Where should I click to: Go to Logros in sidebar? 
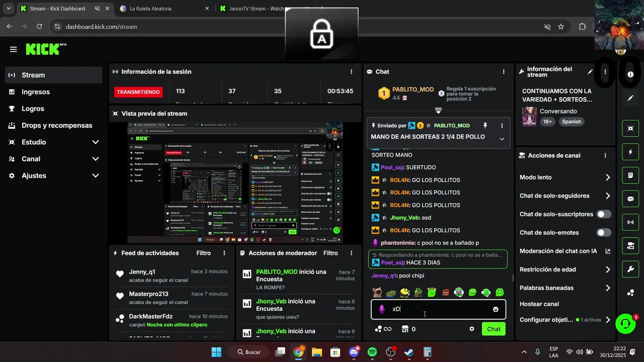click(x=54, y=109)
